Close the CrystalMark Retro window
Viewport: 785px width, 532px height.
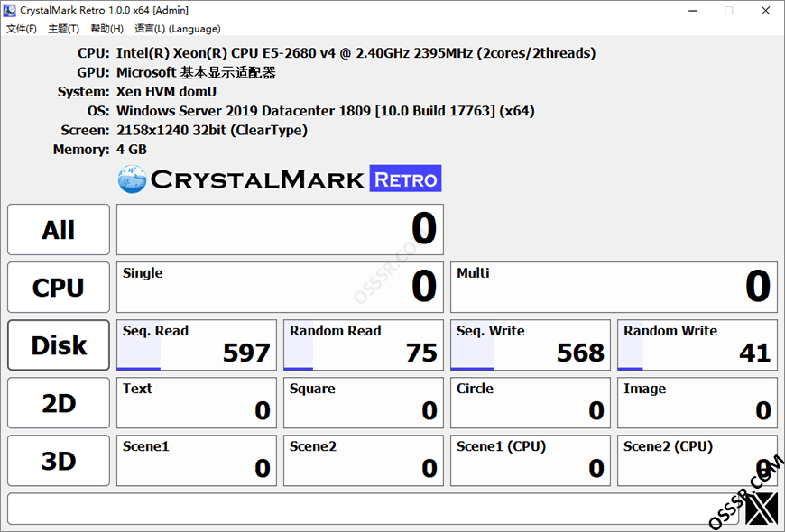tap(765, 11)
